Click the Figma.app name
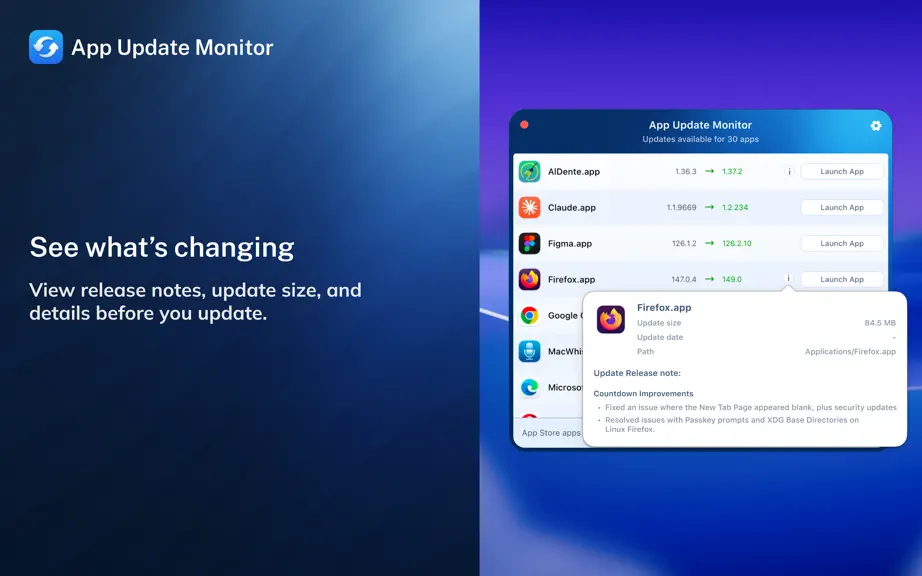 [570, 243]
